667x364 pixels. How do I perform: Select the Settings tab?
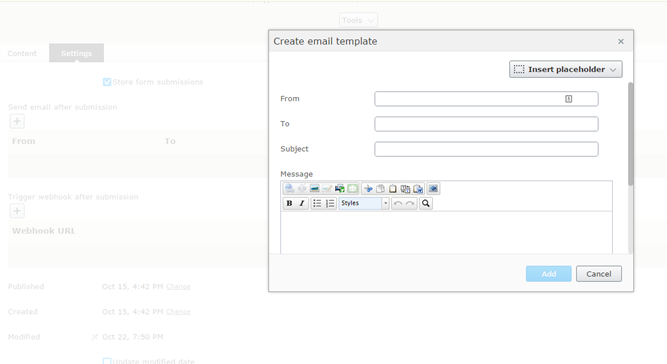tap(76, 53)
